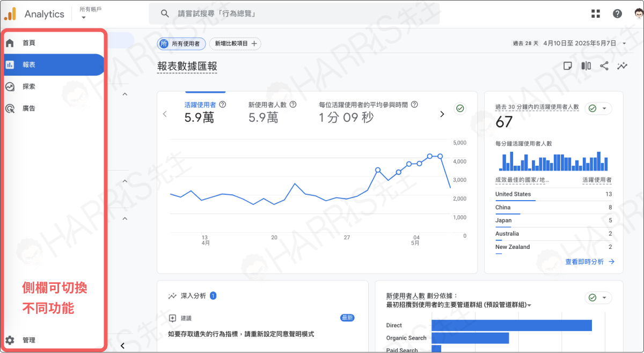Click the Analytics logo icon

[10, 14]
